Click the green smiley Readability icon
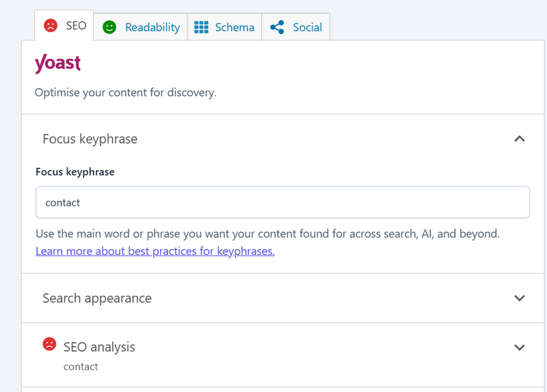This screenshot has height=392, width=547. (x=109, y=27)
